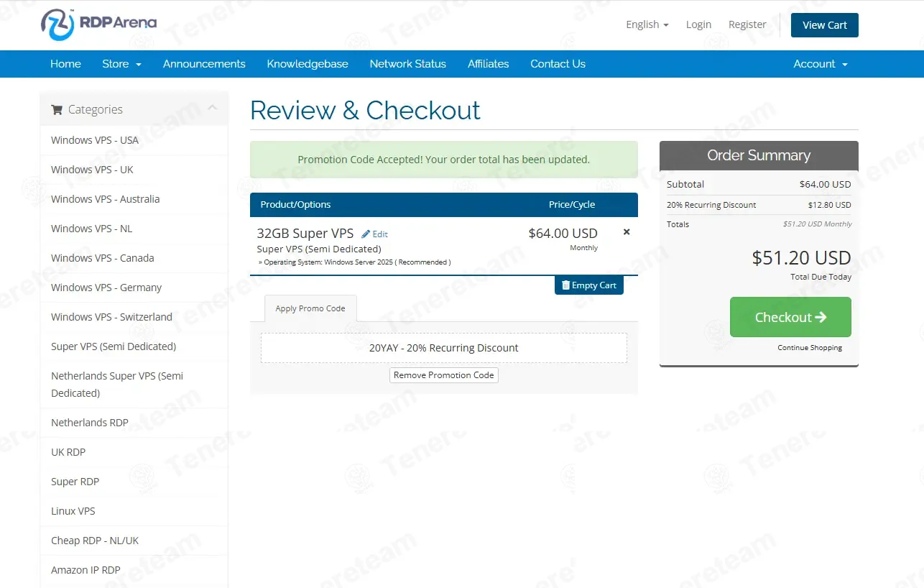The image size is (924, 588).
Task: Click the 20% Recurring Discount summary label
Action: pos(711,205)
